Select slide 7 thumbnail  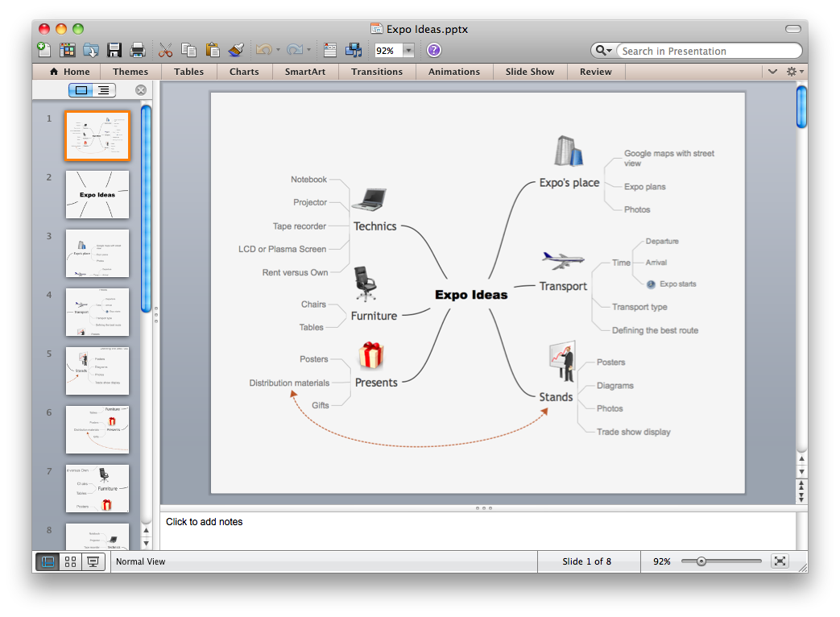(97, 488)
